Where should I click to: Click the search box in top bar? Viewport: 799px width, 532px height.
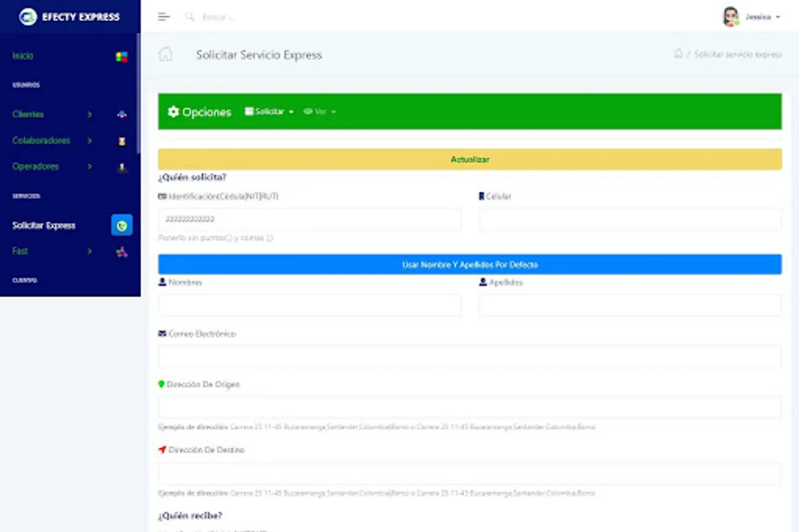(218, 17)
